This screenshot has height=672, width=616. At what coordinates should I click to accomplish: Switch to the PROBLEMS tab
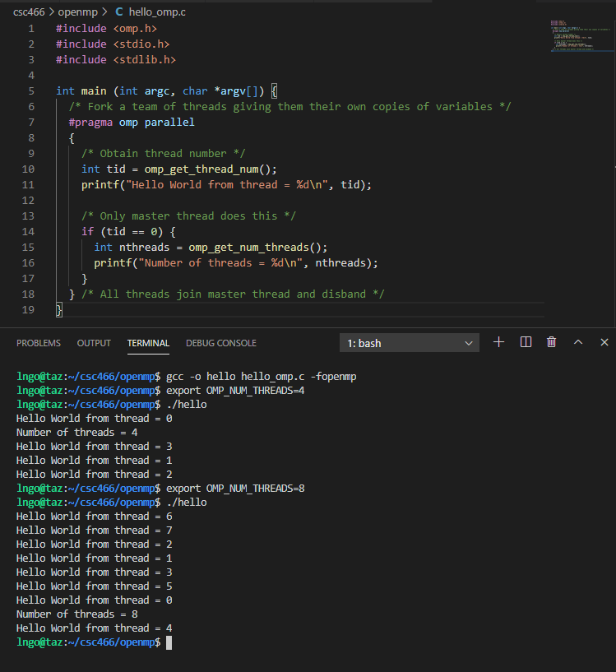38,343
